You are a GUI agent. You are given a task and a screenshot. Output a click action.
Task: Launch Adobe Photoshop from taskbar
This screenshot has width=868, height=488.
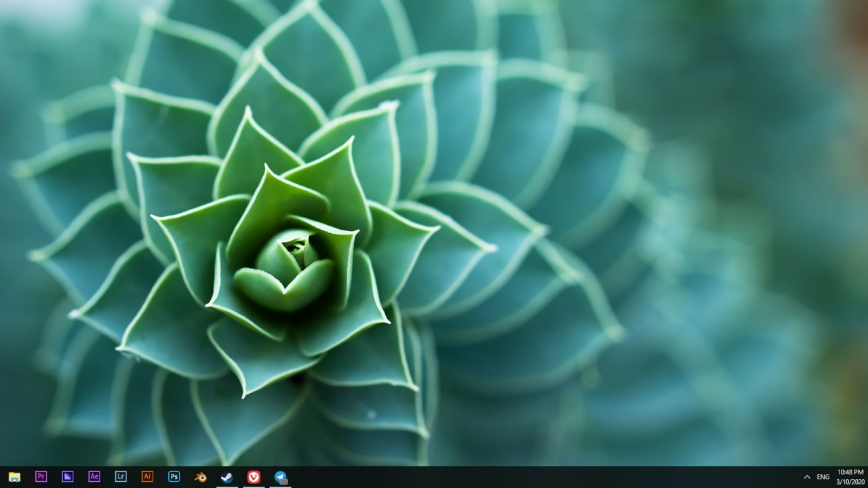(174, 476)
